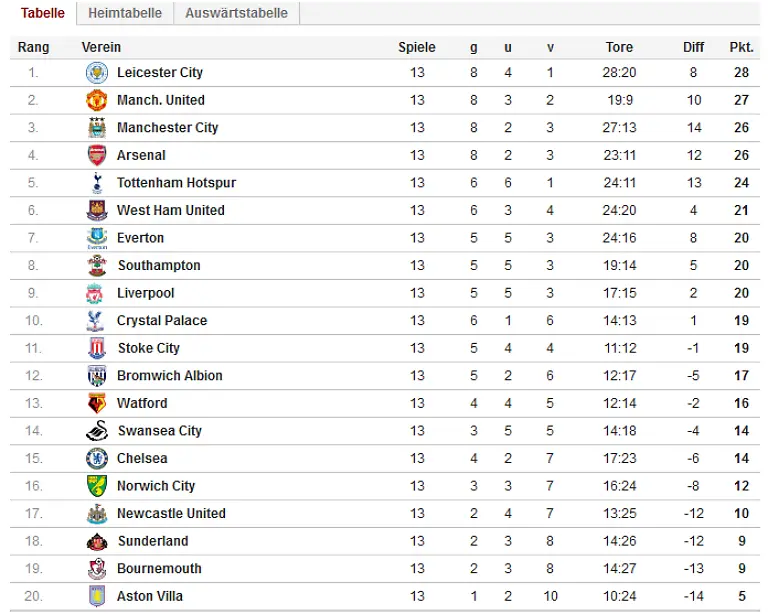Click the Everton club crest
This screenshot has width=768, height=614.
(x=97, y=238)
